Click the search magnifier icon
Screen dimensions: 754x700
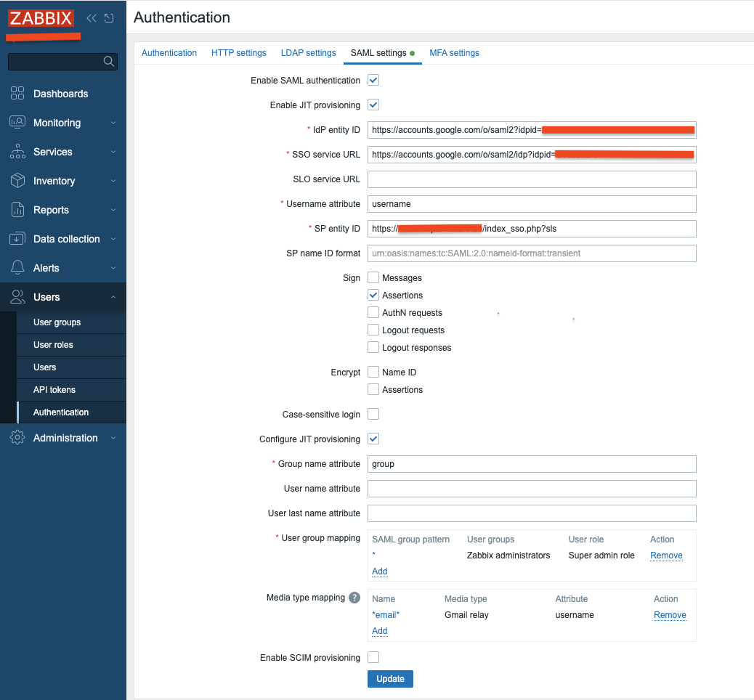click(x=108, y=62)
